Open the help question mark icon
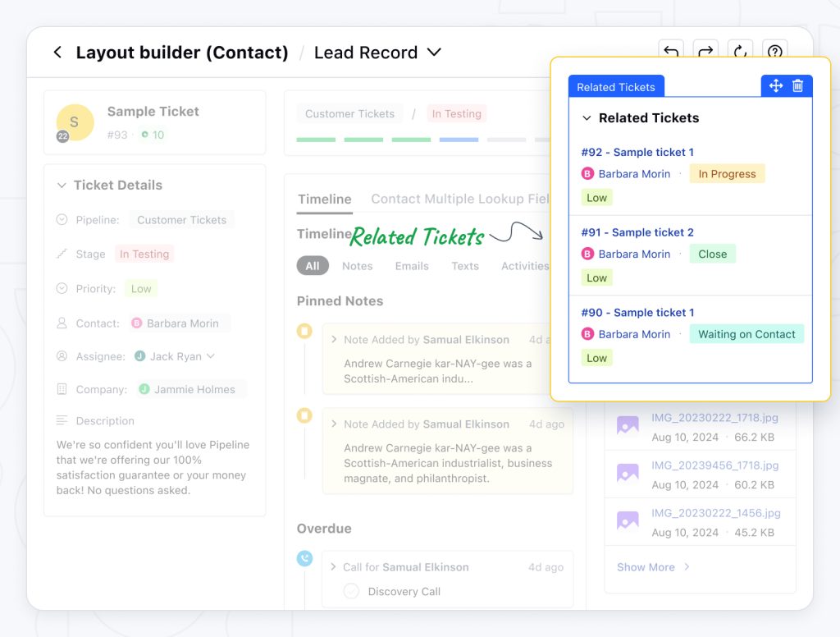The image size is (840, 637). coord(774,53)
